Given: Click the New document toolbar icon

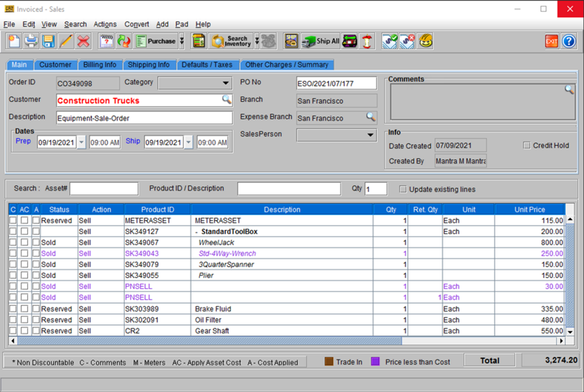Looking at the screenshot, I should click(14, 41).
